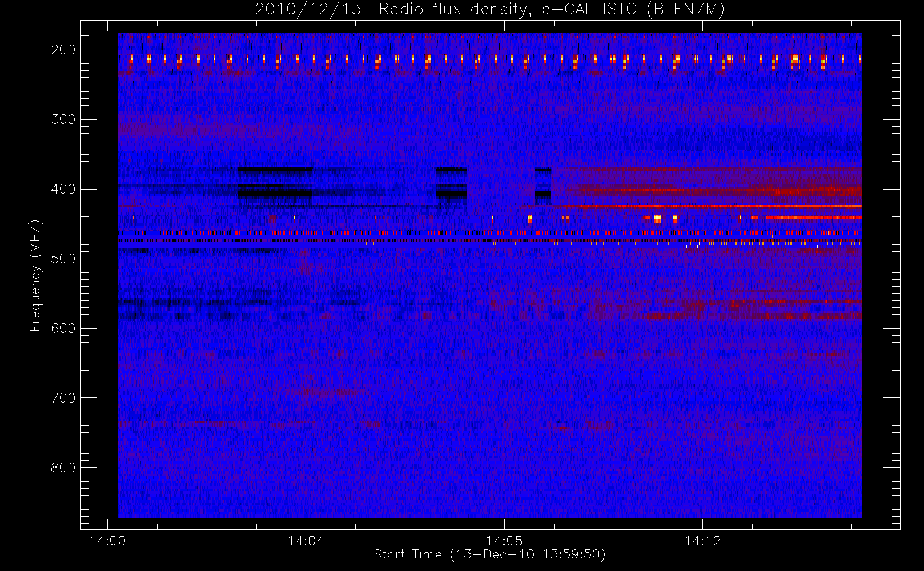Select the 14:04 time tick label
This screenshot has height=571, width=924.
306,540
